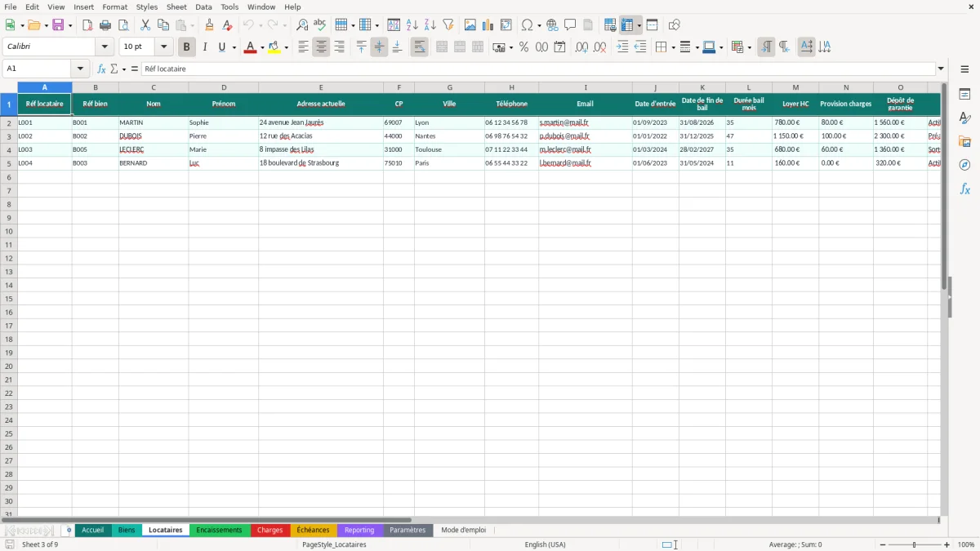
Task: Select row header 3
Action: coord(9,136)
